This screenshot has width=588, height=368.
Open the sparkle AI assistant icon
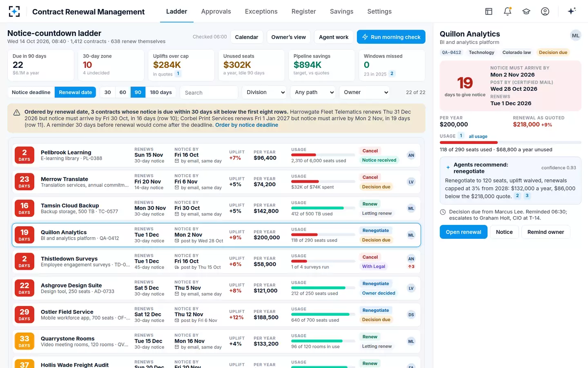[572, 11]
